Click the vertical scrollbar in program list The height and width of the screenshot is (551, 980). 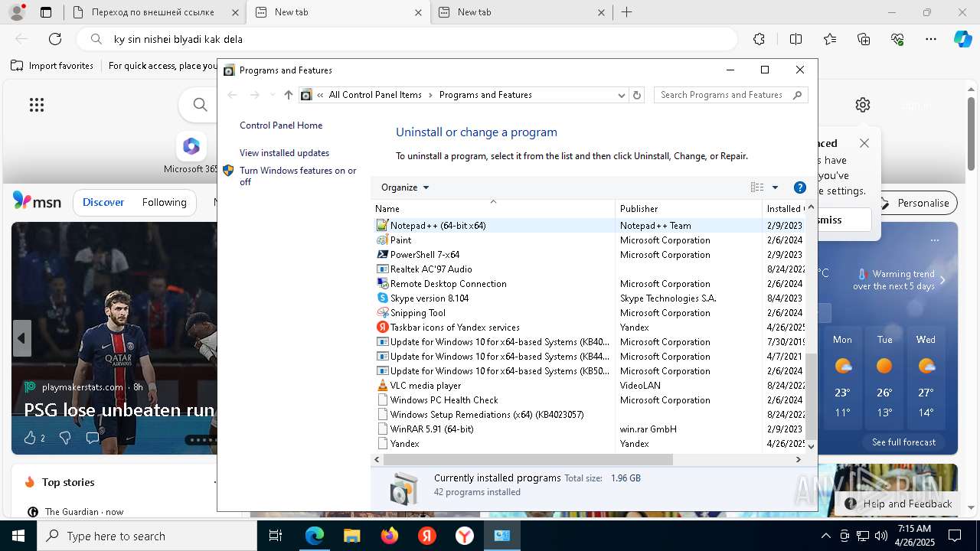tap(811, 395)
